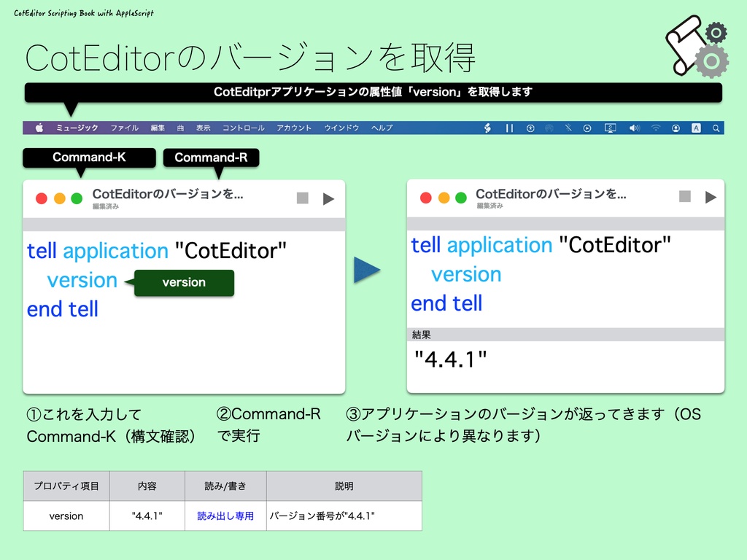
Task: Run the script in the right window
Action: [x=710, y=195]
